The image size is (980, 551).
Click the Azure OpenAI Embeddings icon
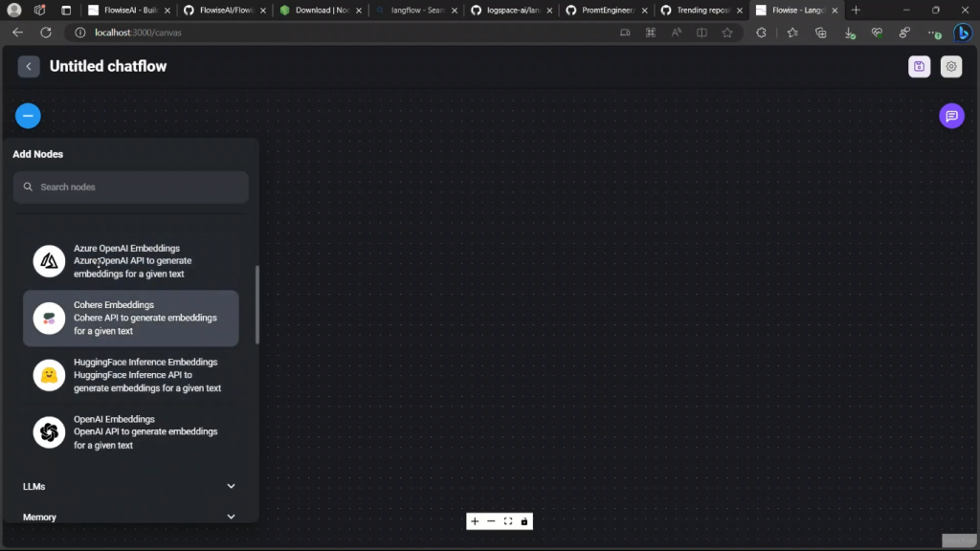tap(49, 261)
